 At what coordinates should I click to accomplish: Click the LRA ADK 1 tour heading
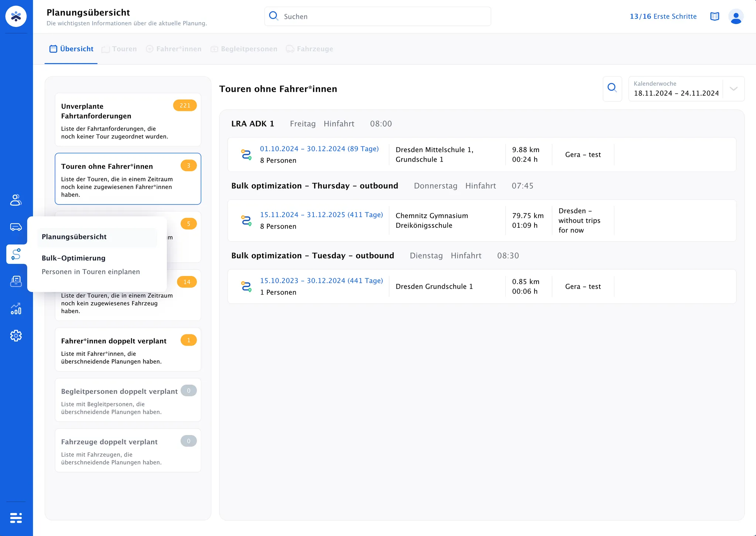253,124
